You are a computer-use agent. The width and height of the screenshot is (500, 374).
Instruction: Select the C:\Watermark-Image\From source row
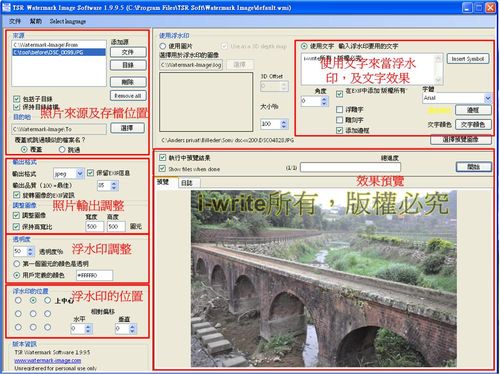click(x=59, y=45)
